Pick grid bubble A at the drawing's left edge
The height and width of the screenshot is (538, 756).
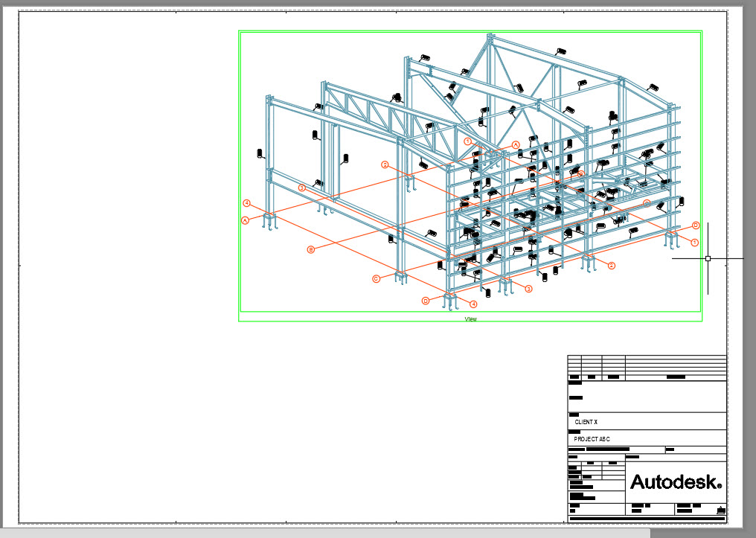(x=246, y=220)
